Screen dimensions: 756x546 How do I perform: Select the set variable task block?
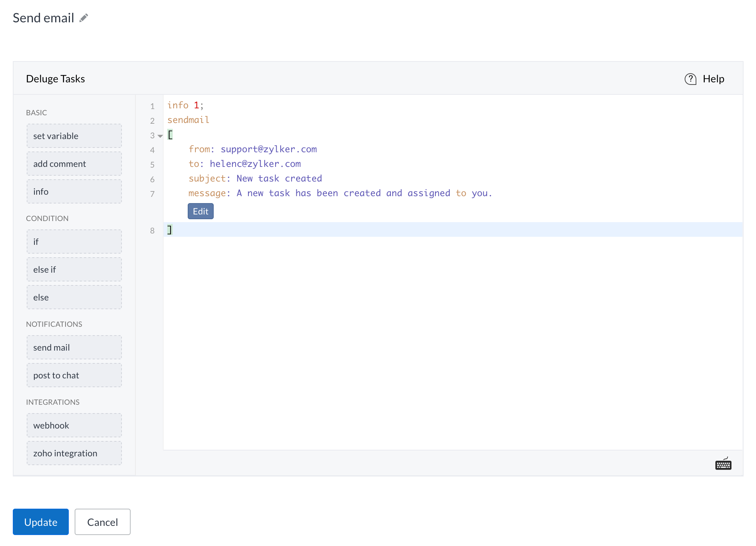[74, 136]
